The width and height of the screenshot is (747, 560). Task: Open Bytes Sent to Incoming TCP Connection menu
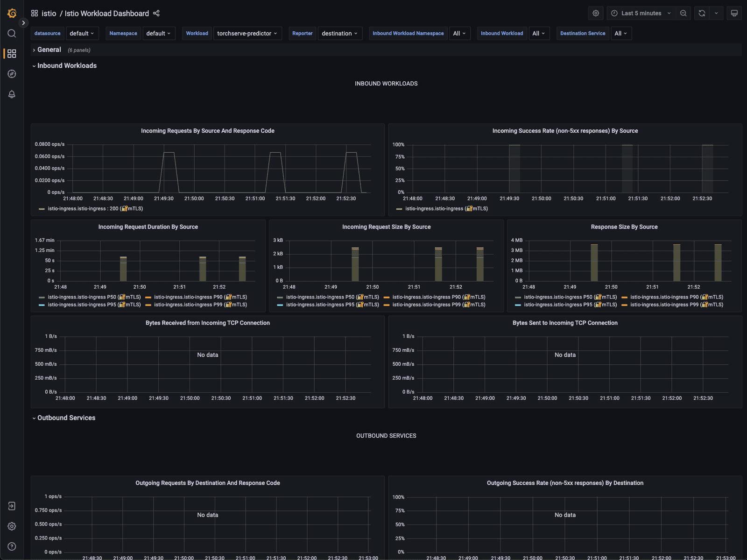tap(565, 323)
